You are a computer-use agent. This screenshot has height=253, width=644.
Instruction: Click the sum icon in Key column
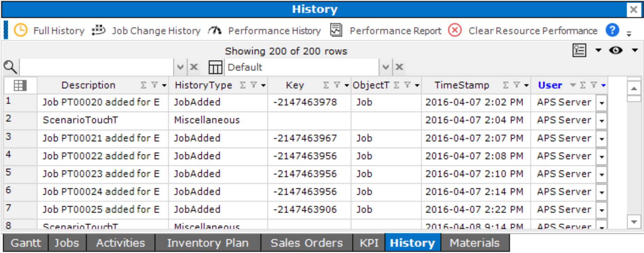(326, 85)
